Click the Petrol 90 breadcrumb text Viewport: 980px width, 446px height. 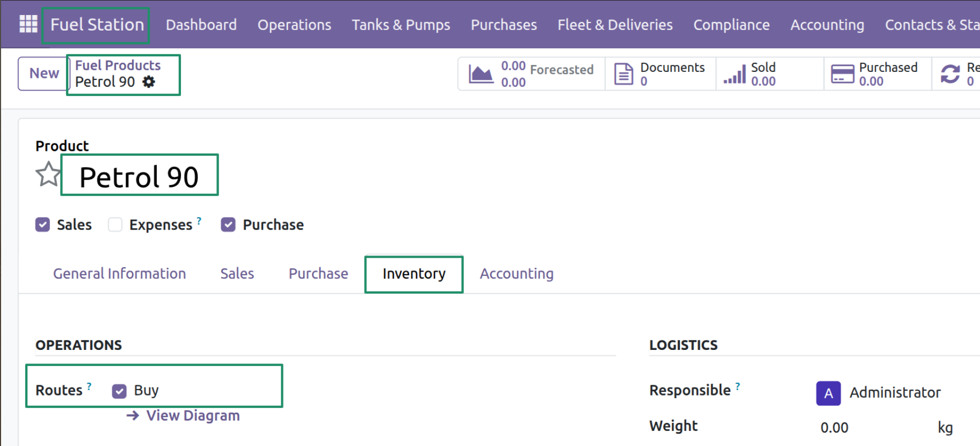click(105, 82)
